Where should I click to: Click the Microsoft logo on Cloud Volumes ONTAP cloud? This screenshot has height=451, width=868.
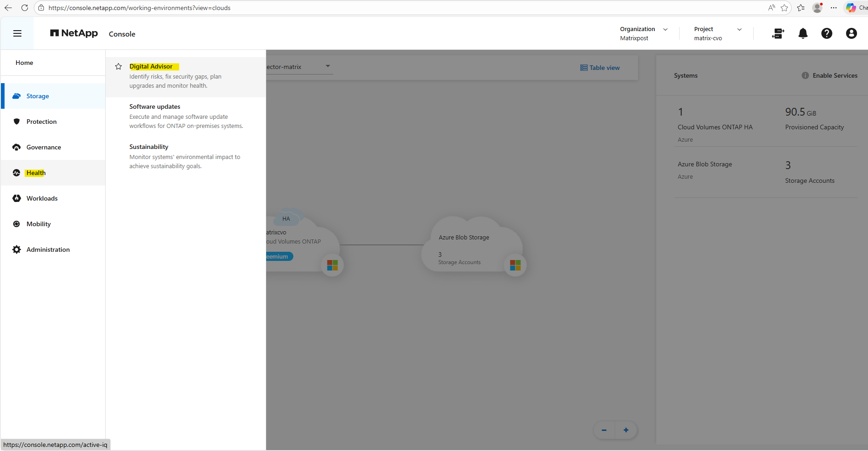point(332,265)
